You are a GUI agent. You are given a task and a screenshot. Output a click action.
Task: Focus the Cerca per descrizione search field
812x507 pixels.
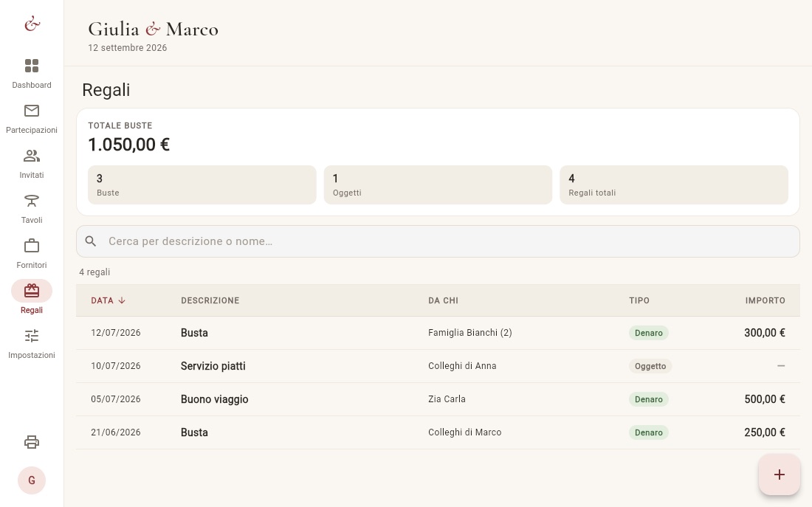438,241
